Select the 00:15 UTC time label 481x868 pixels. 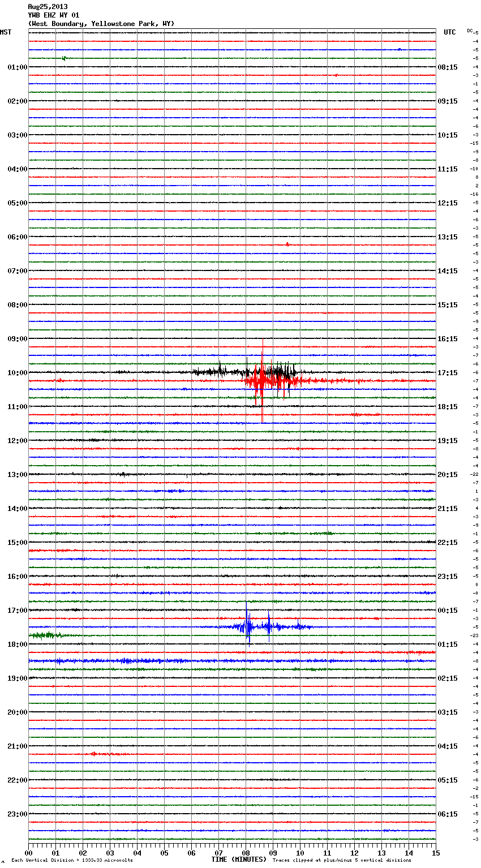448,611
